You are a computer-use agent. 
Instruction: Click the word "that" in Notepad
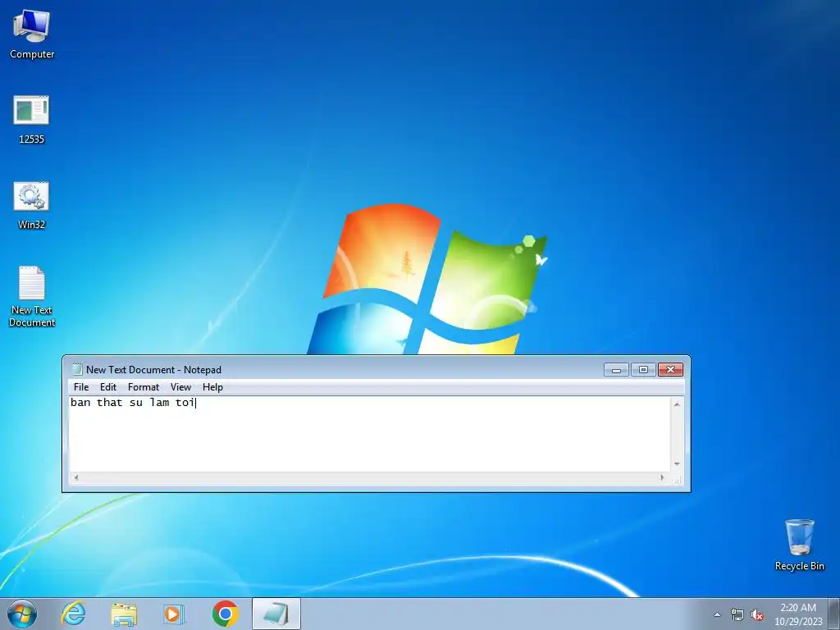[x=110, y=402]
